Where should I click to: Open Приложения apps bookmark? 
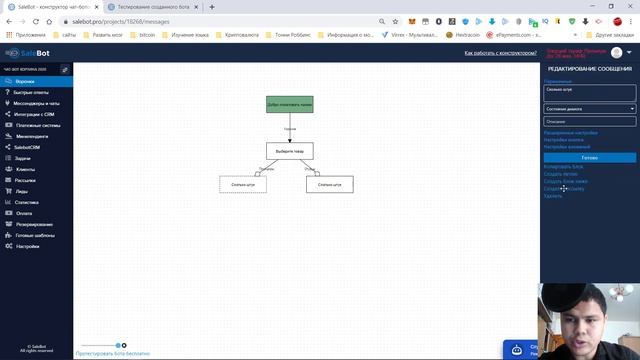[x=26, y=35]
